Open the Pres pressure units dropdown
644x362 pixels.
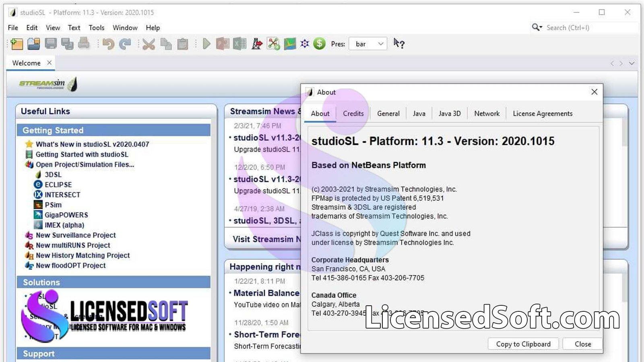pyautogui.click(x=368, y=43)
